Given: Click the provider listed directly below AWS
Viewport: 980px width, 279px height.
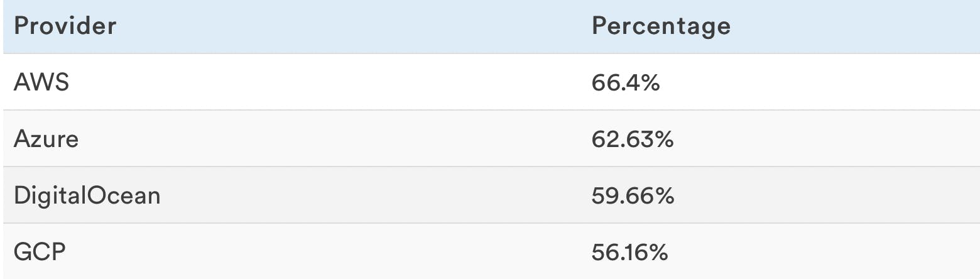Looking at the screenshot, I should pyautogui.click(x=46, y=139).
